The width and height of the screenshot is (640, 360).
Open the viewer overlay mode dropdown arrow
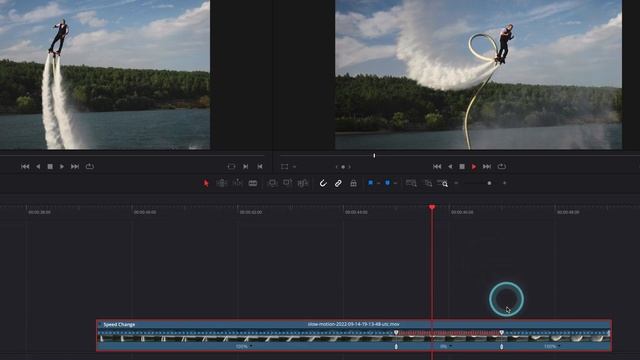294,167
